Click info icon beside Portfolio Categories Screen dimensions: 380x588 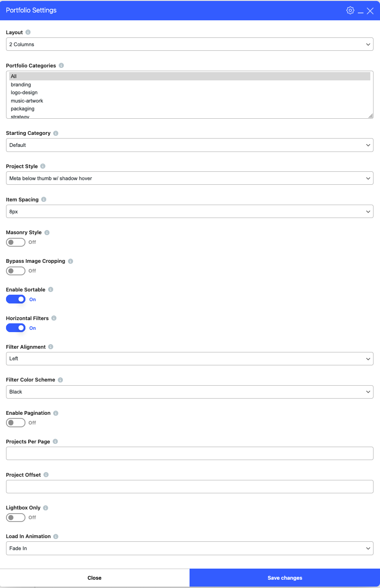click(x=61, y=66)
